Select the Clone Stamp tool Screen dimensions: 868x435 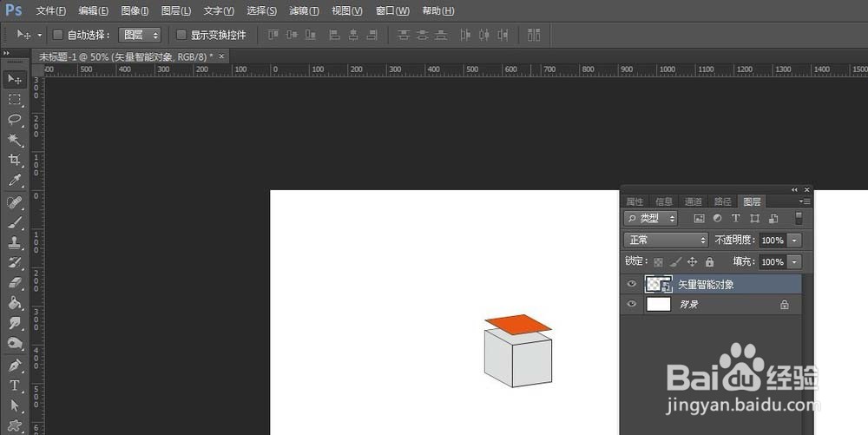[15, 242]
